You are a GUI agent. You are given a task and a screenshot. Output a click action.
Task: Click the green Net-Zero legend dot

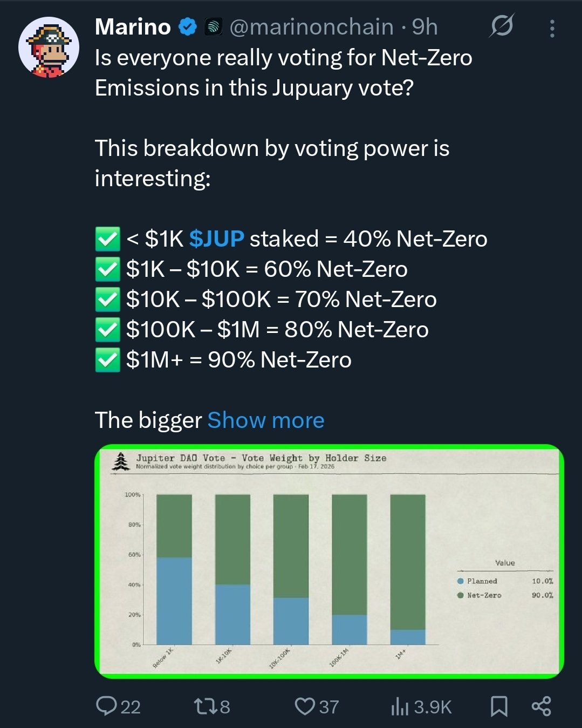(x=461, y=595)
